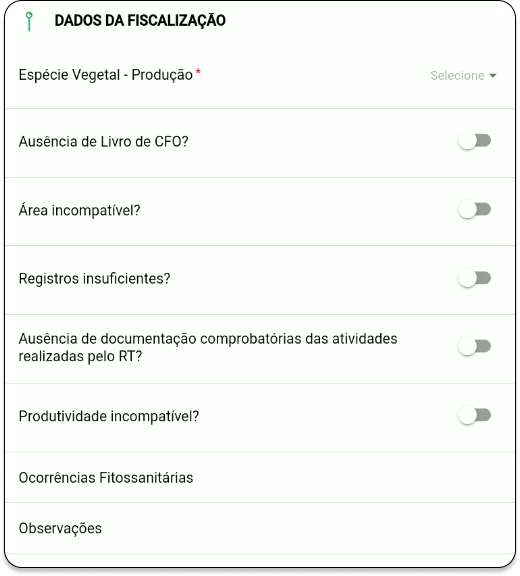Open the Selecione species dropdown
The image size is (520, 576).
[x=463, y=76]
